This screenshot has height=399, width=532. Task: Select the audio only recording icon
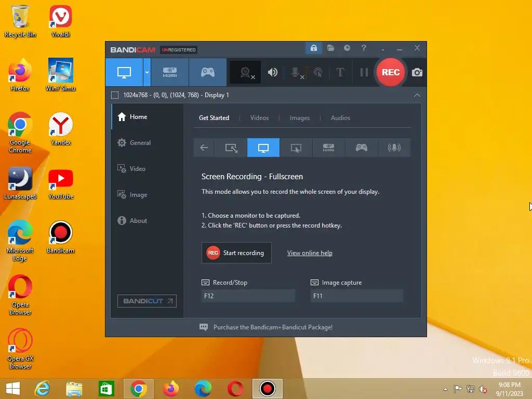[x=394, y=148]
